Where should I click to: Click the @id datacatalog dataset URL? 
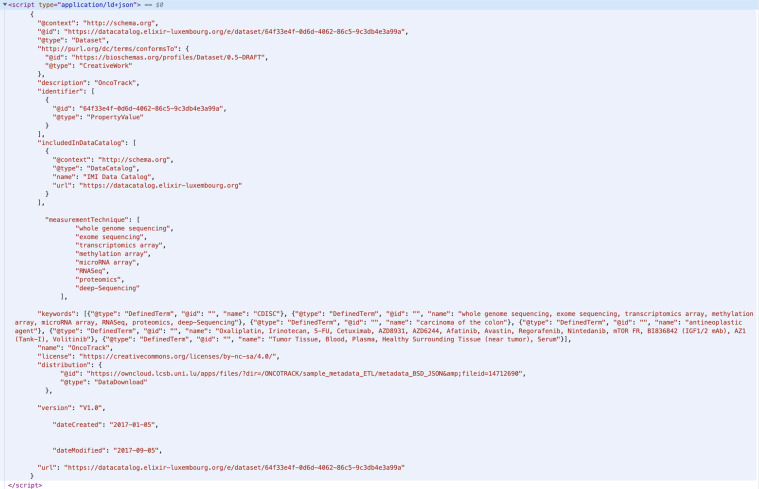pyautogui.click(x=236, y=31)
